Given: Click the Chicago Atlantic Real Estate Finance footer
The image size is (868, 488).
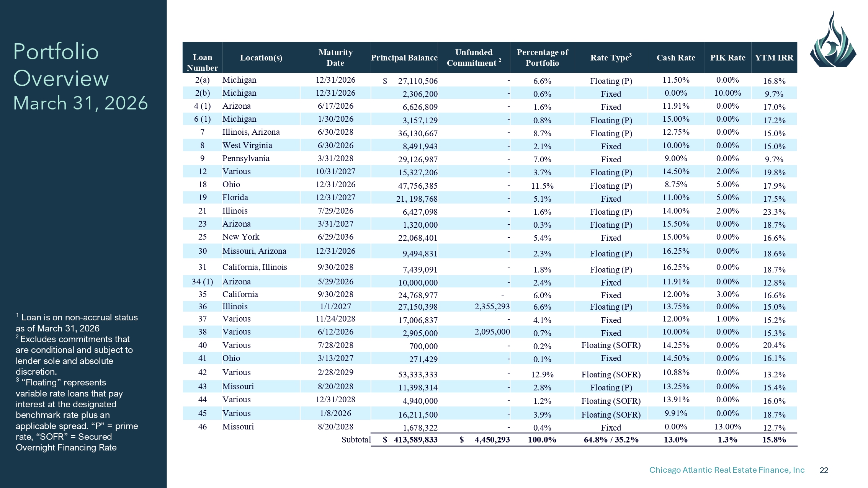Looking at the screenshot, I should pyautogui.click(x=727, y=470).
